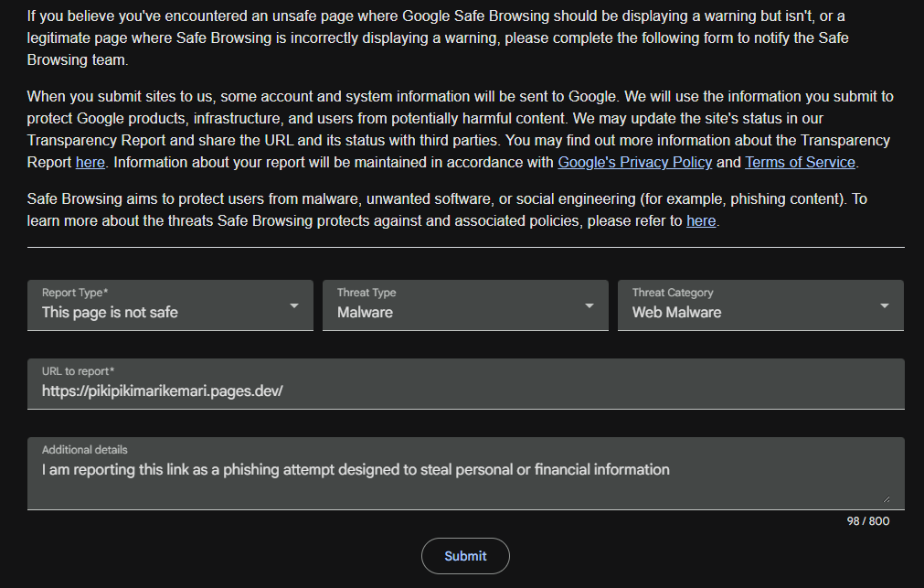Open the Transparency Report 'here' link
Image resolution: width=924 pixels, height=588 pixels.
point(90,162)
